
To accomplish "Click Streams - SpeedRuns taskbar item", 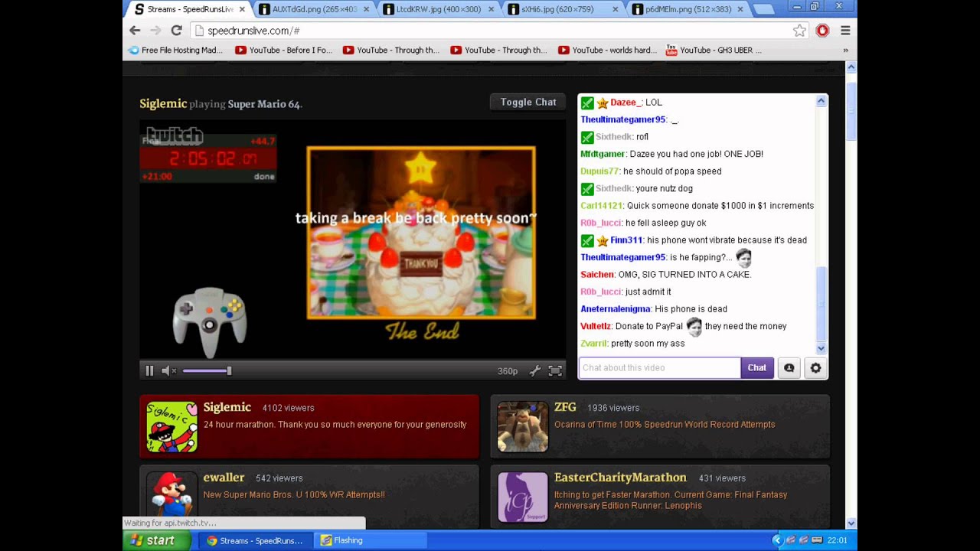I will (x=256, y=540).
